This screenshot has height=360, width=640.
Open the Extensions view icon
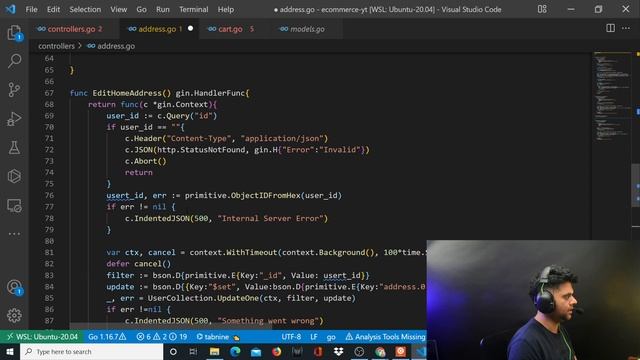pos(14,176)
